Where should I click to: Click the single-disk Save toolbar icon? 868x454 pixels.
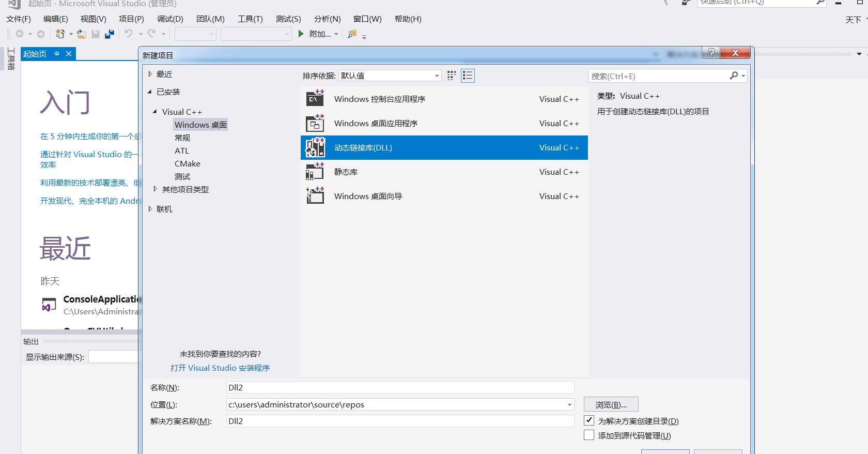click(96, 34)
